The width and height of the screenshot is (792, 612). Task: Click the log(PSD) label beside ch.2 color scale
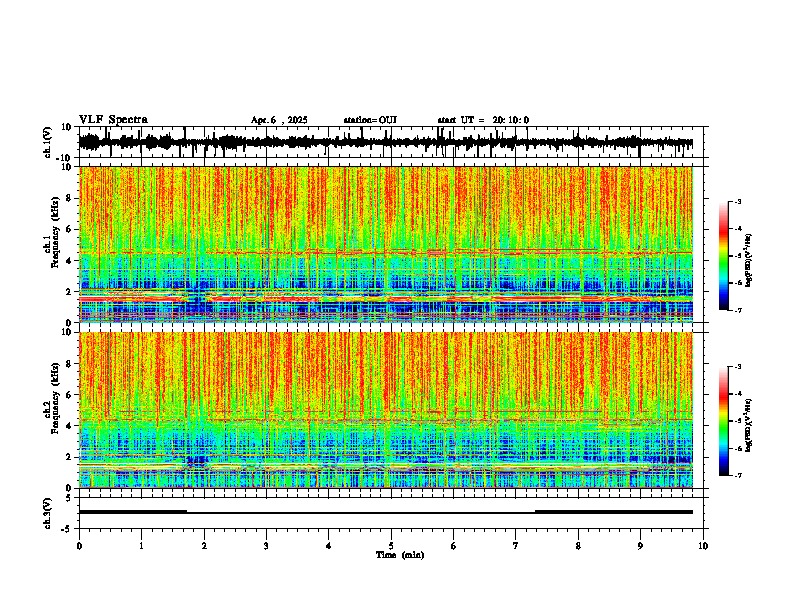coord(749,425)
